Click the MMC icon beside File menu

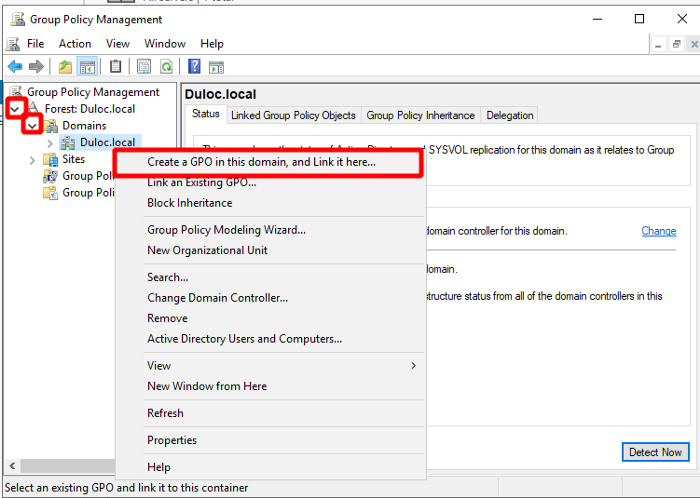(13, 44)
